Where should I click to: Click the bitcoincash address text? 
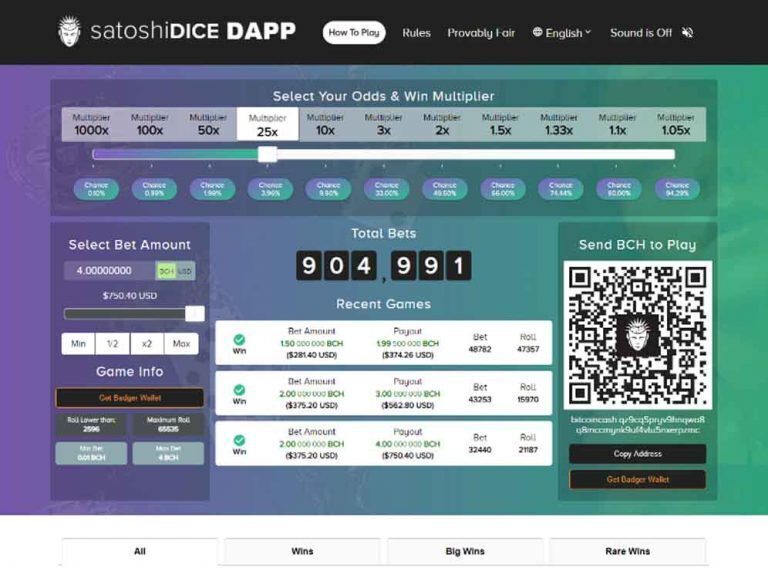click(x=637, y=425)
